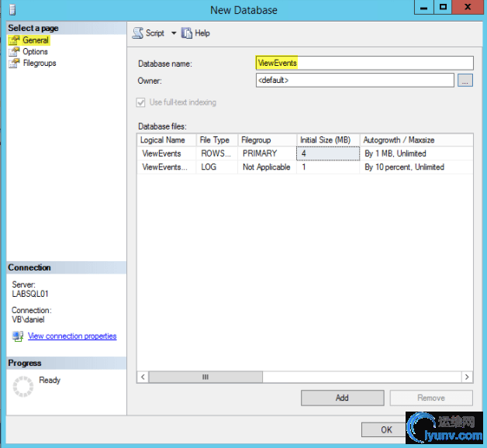Click the File Type column header

(x=217, y=140)
